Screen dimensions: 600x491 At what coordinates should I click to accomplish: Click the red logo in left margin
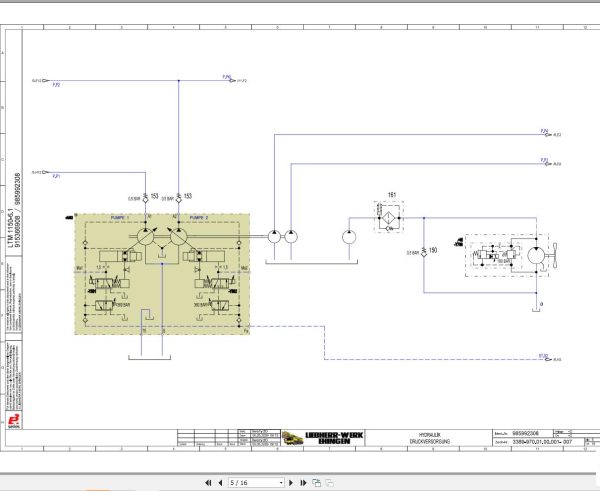click(x=13, y=420)
